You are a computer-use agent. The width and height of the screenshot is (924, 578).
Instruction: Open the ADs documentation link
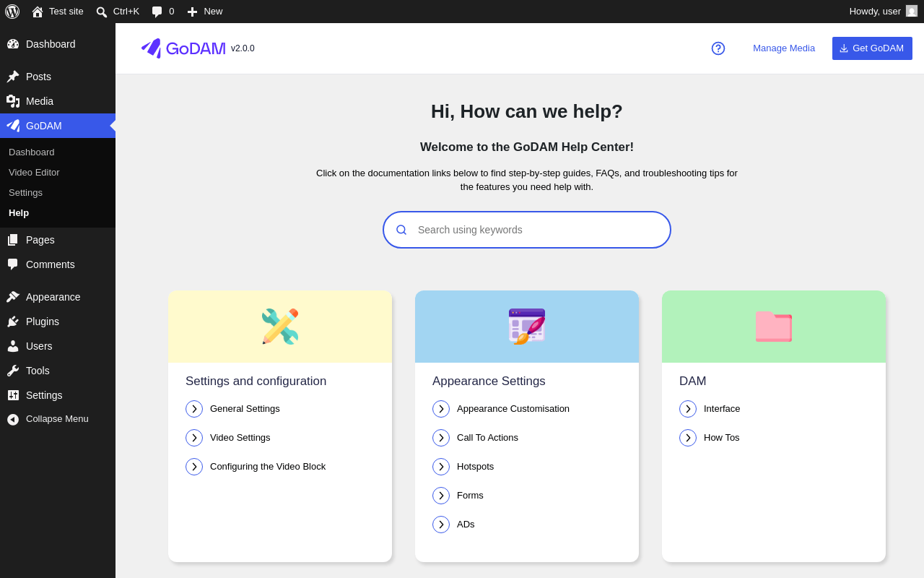tap(466, 525)
